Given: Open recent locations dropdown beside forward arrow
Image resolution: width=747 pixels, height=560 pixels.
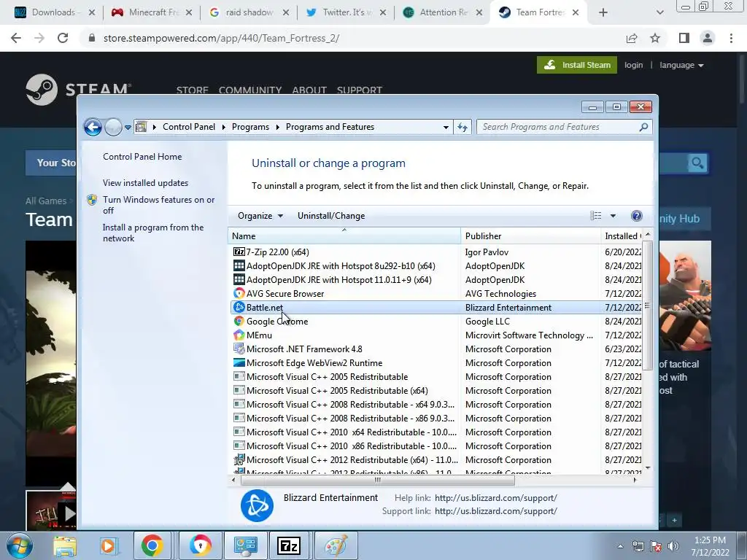Looking at the screenshot, I should 128,127.
